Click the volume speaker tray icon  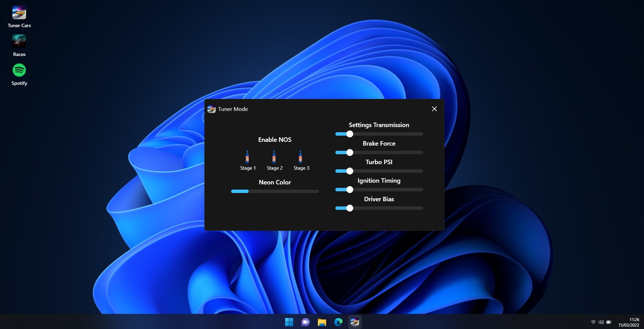(601, 322)
